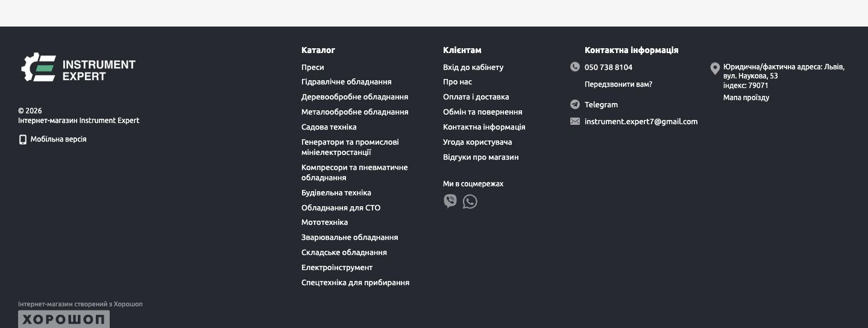Open Обмін та повернення page

pyautogui.click(x=483, y=112)
